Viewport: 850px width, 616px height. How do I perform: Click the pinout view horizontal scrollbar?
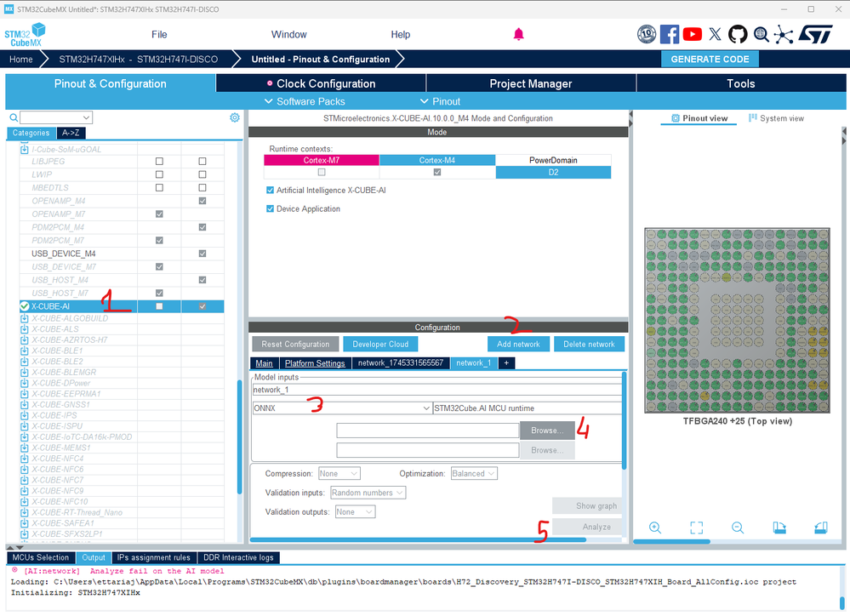(x=671, y=541)
